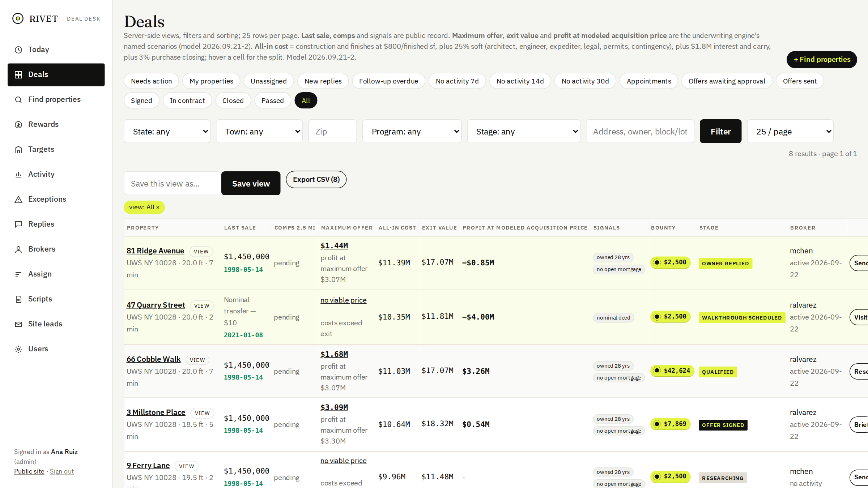Click the Exceptions warning triangle icon

(x=18, y=199)
